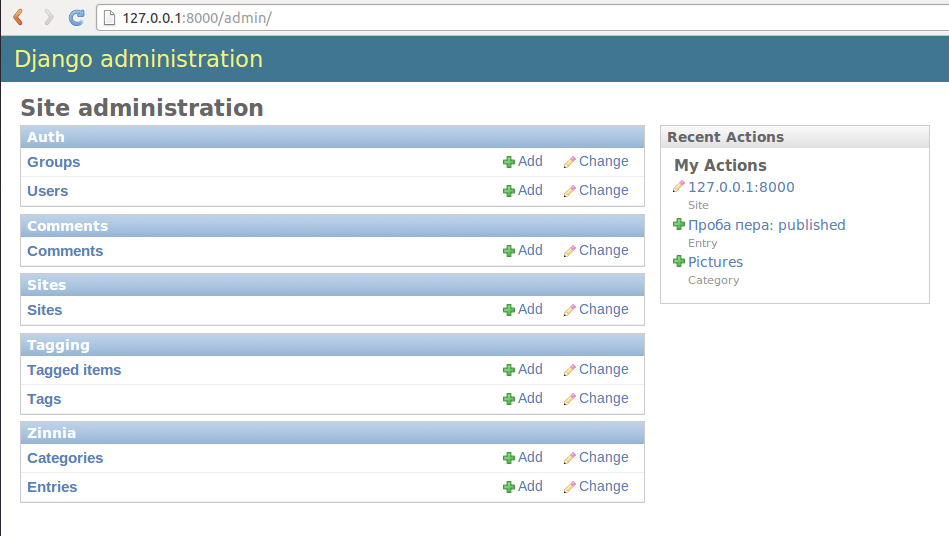Click Add text link for Comments
The image size is (949, 536).
click(x=530, y=250)
